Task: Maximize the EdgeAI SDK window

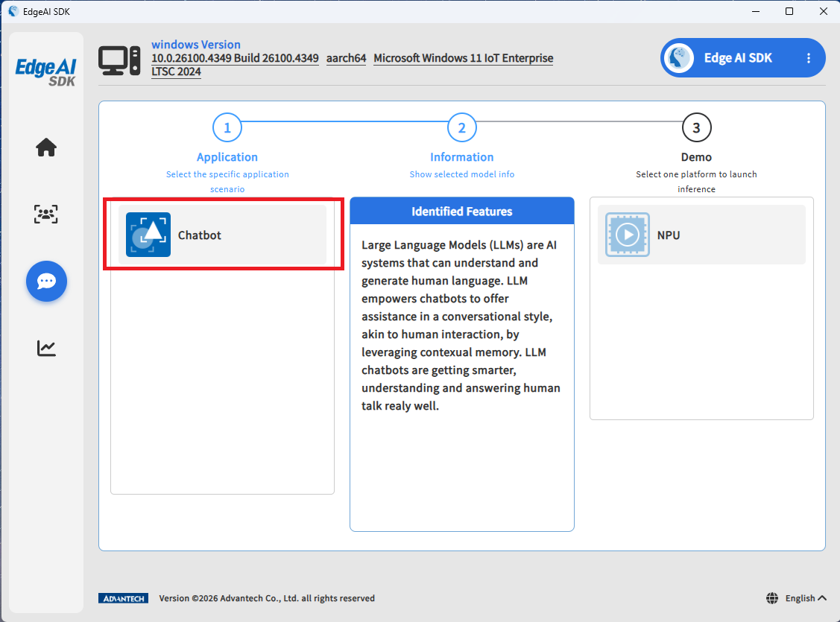Action: click(789, 11)
